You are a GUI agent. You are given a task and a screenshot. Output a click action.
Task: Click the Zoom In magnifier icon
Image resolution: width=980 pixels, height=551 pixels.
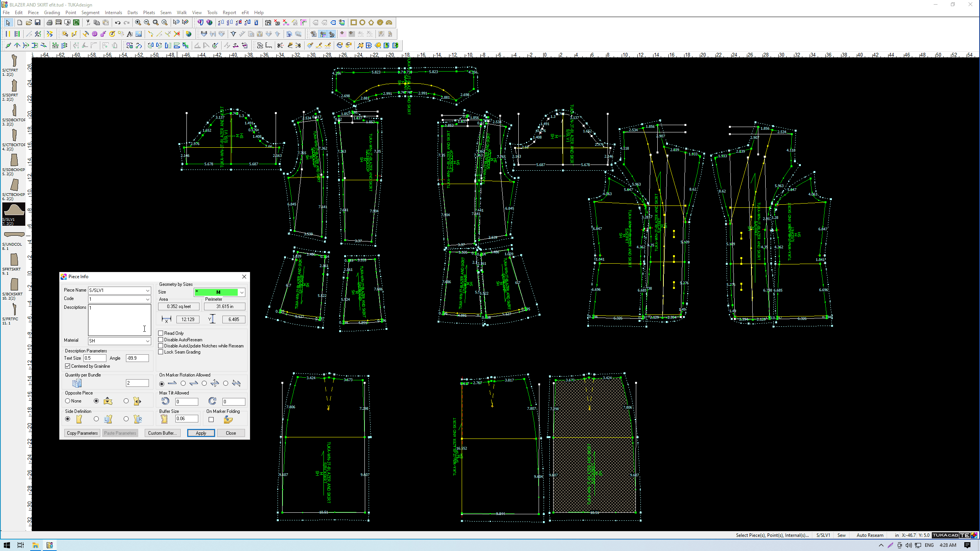(x=138, y=23)
